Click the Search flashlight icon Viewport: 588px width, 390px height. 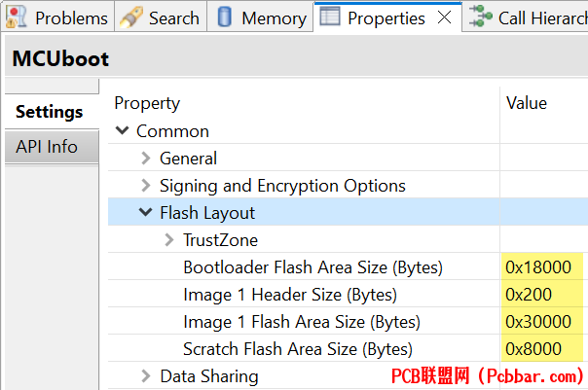[x=131, y=18]
